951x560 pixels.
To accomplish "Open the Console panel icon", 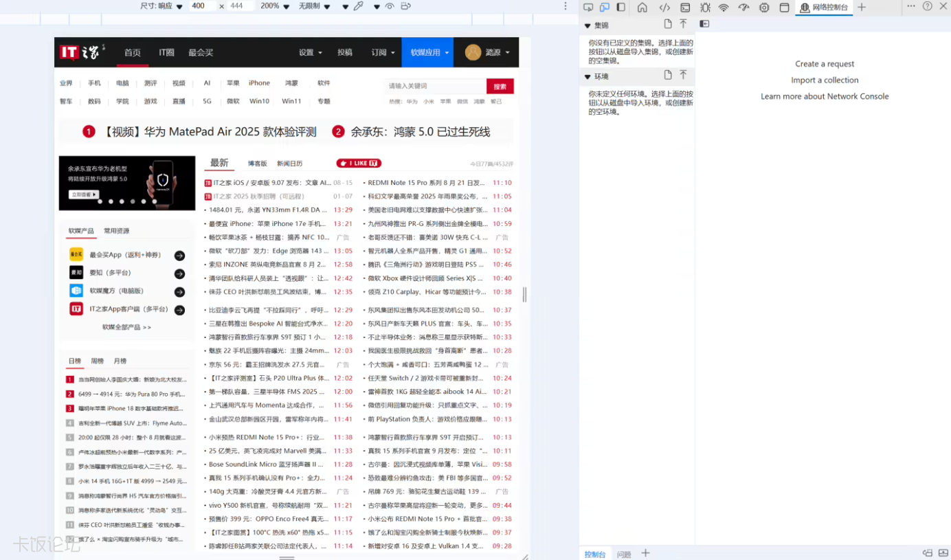I will pos(685,7).
